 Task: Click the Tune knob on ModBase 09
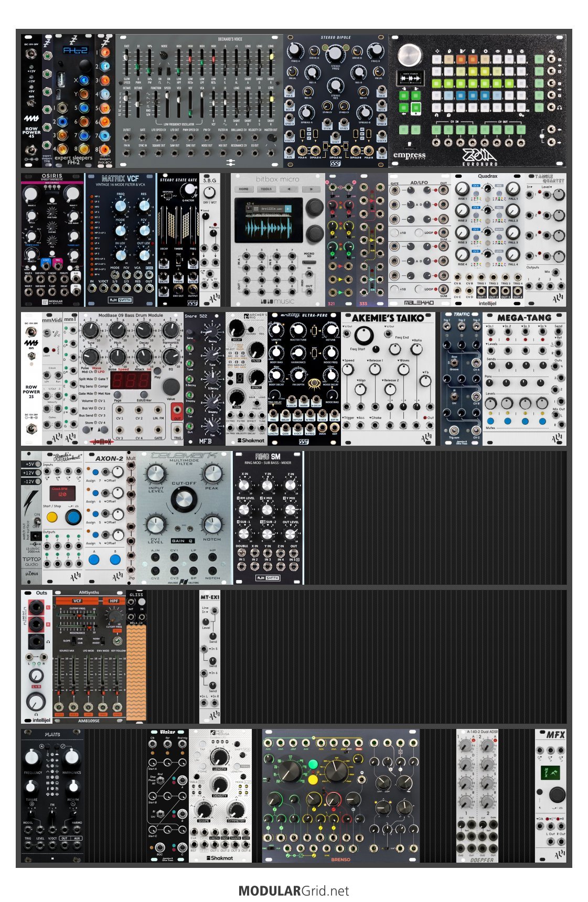(90, 330)
